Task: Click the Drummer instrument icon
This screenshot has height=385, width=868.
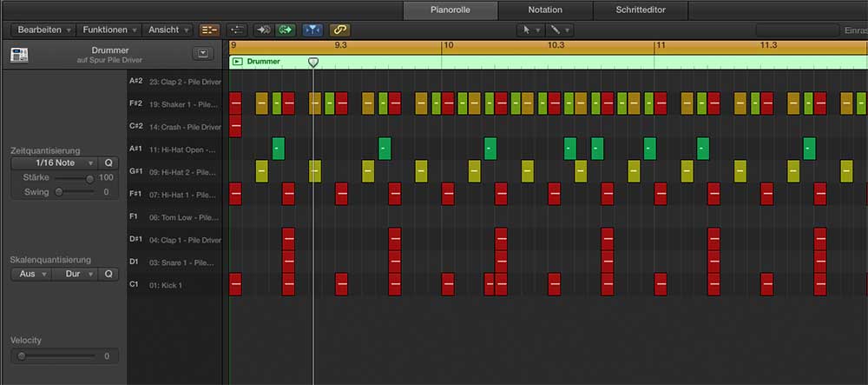Action: tap(19, 55)
